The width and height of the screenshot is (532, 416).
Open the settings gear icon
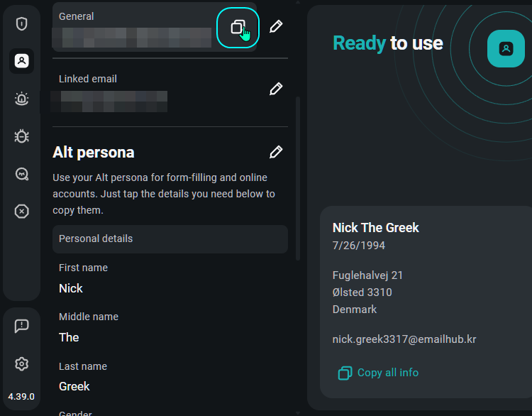tap(22, 364)
